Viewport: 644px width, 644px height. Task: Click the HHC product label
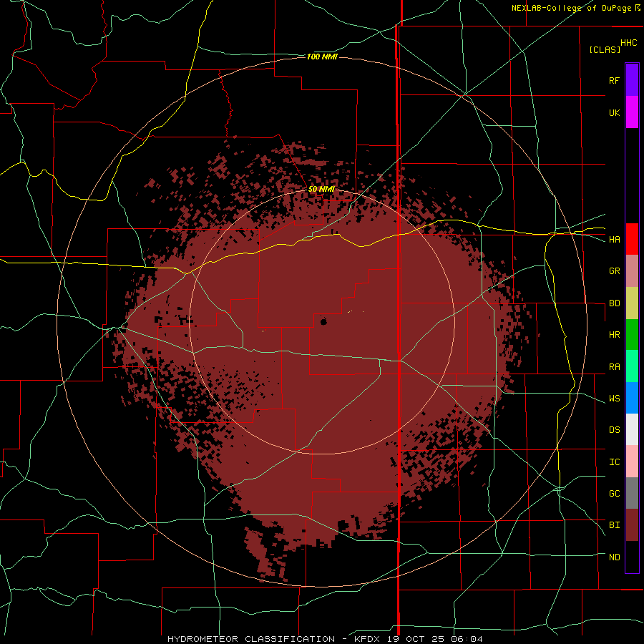(629, 43)
